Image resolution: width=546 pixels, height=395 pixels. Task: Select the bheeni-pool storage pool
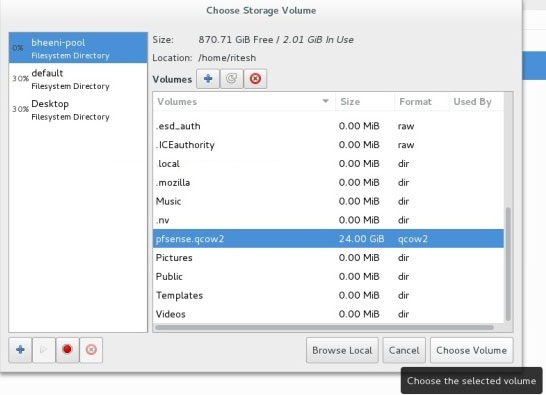pyautogui.click(x=78, y=48)
